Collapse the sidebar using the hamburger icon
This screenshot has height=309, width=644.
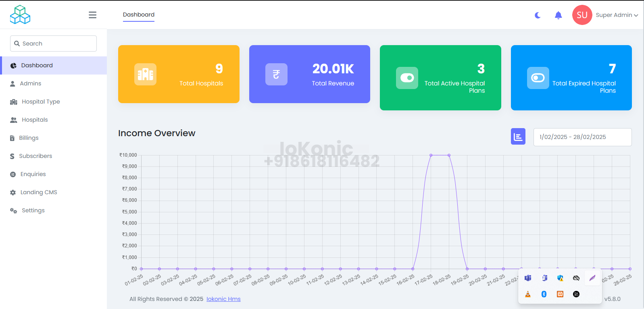point(92,15)
